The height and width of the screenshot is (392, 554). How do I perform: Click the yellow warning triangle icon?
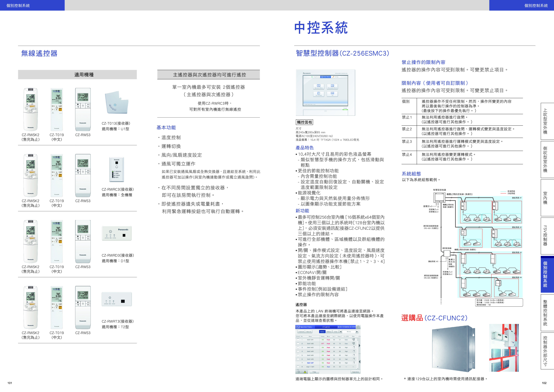pyautogui.click(x=305, y=372)
